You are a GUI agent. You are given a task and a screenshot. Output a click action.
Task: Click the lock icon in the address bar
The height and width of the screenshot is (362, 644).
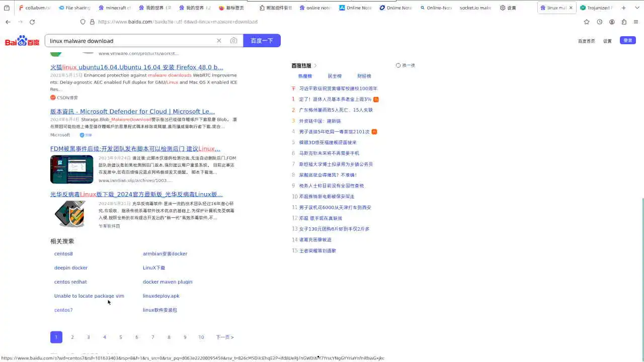coord(92,22)
